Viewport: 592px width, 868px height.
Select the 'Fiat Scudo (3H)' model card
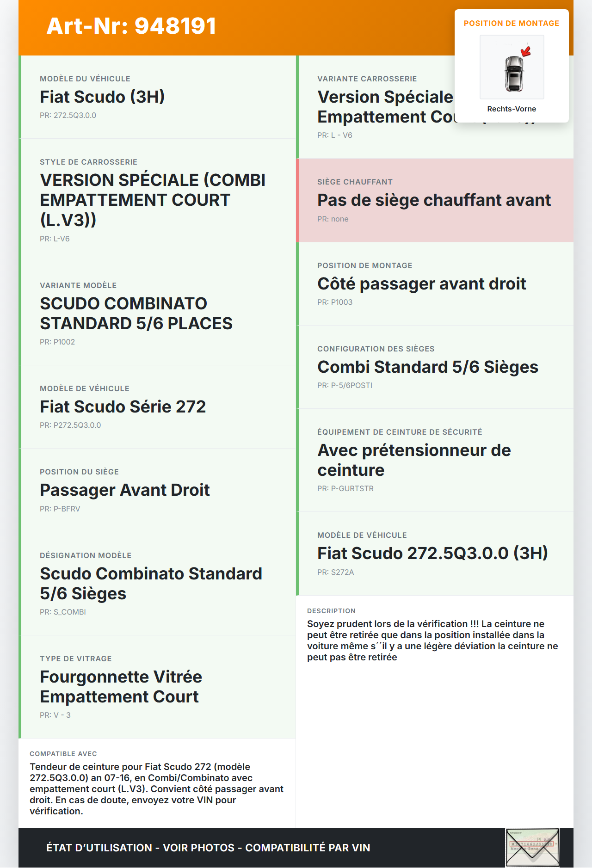pos(102,97)
